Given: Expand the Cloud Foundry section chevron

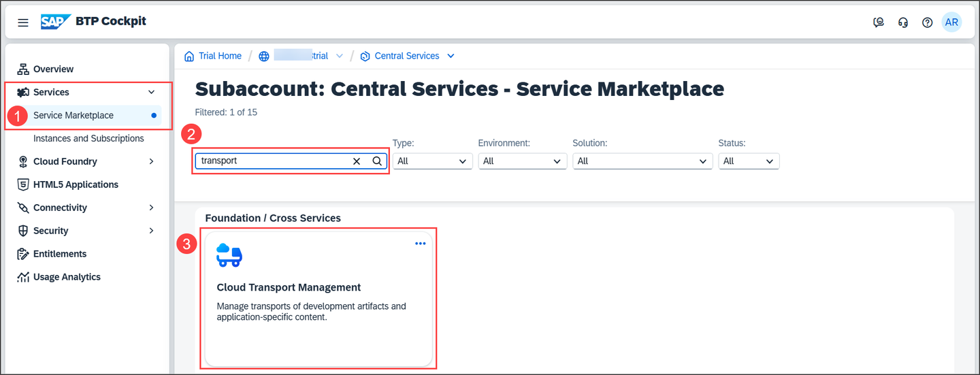Looking at the screenshot, I should click(151, 161).
